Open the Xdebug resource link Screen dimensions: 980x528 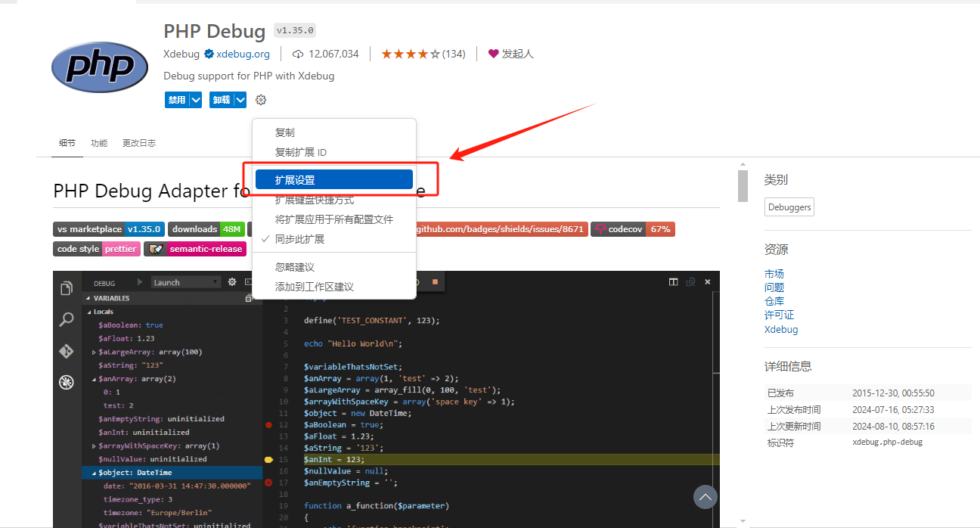[781, 329]
